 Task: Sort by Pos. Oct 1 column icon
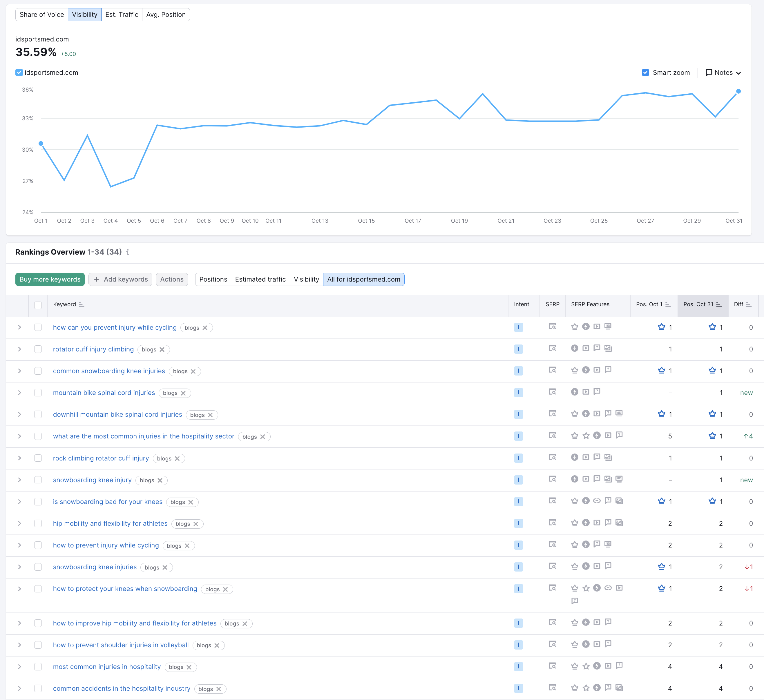[668, 304]
